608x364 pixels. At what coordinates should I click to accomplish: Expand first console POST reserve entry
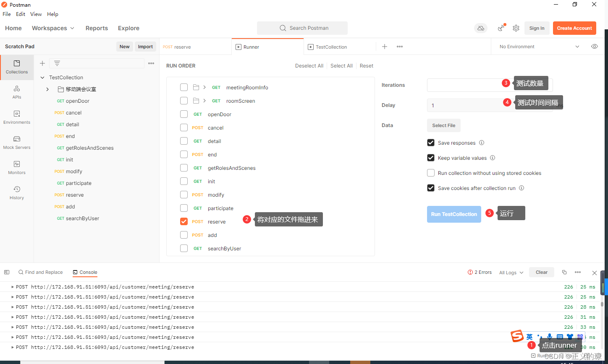[x=13, y=287]
